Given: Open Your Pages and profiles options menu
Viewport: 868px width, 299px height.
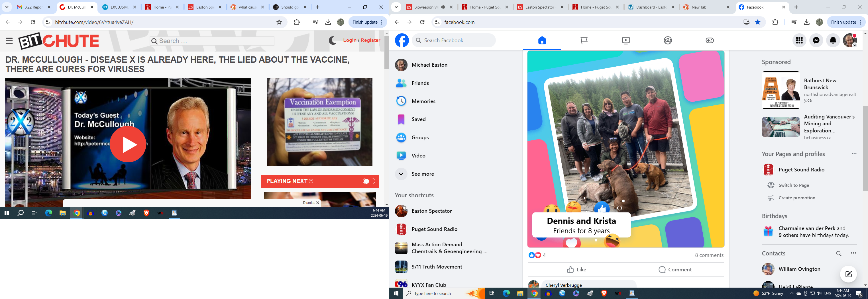Looking at the screenshot, I should coord(854,154).
